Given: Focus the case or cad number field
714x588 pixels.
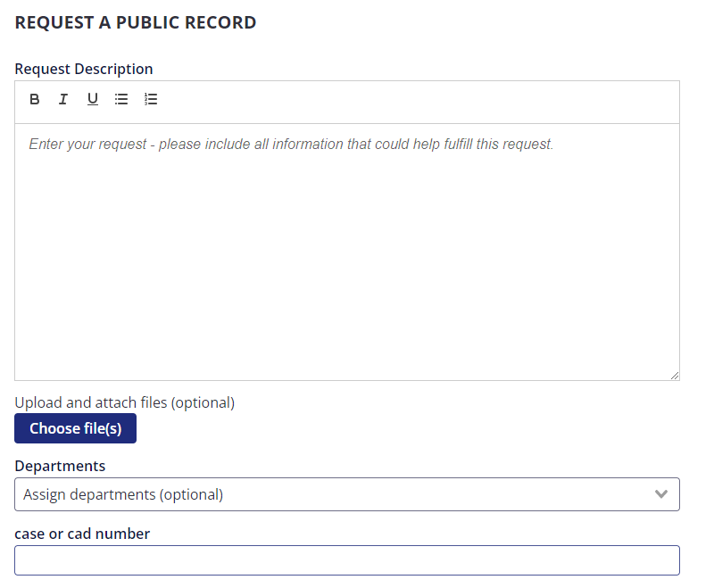Looking at the screenshot, I should click(x=347, y=560).
